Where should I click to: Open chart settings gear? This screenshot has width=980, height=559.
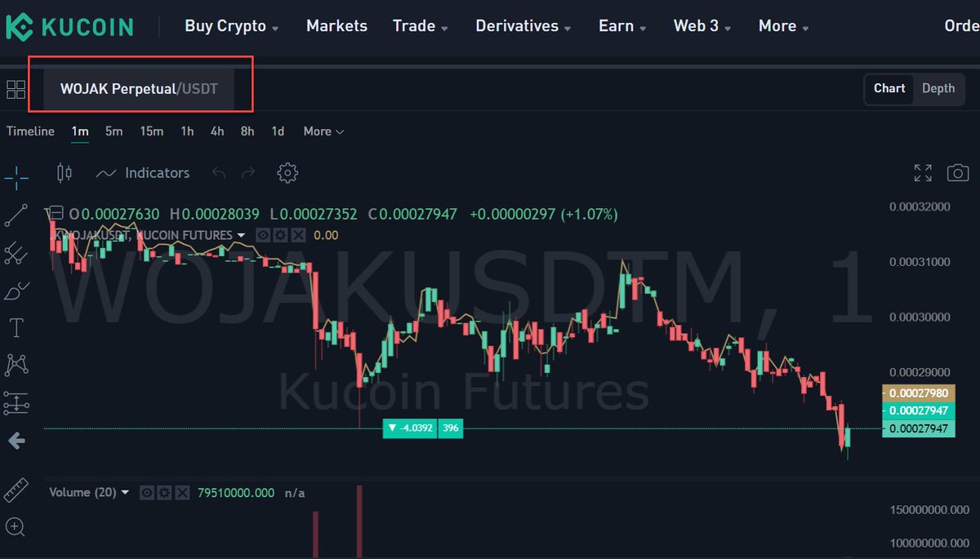click(x=287, y=173)
